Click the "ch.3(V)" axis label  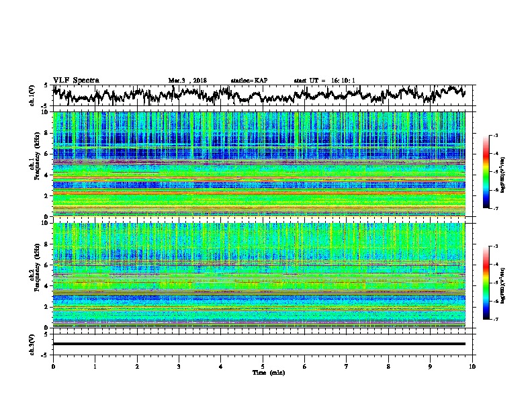click(32, 345)
